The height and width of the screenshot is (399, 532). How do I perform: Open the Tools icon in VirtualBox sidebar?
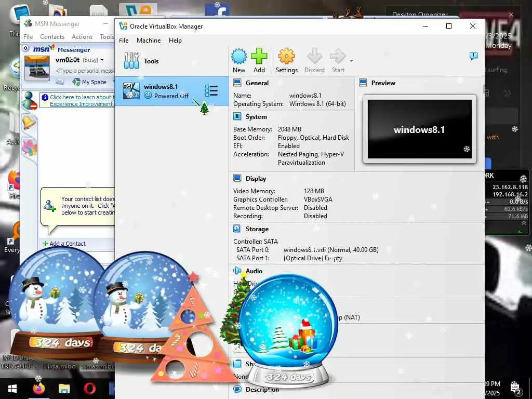pos(131,61)
